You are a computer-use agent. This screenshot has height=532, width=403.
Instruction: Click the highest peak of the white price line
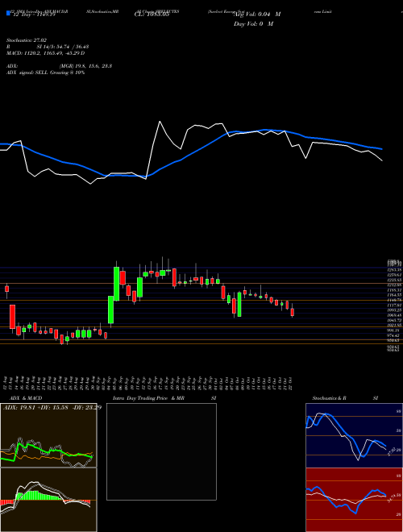coord(160,121)
